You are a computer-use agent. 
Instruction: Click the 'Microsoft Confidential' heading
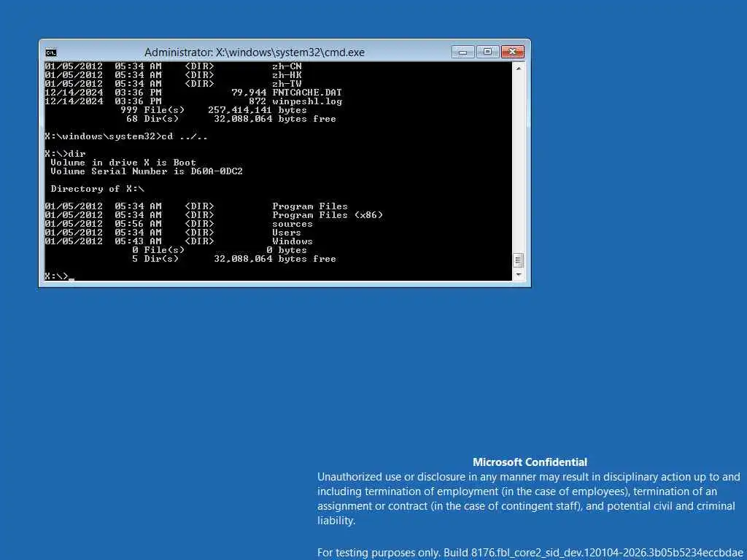530,462
